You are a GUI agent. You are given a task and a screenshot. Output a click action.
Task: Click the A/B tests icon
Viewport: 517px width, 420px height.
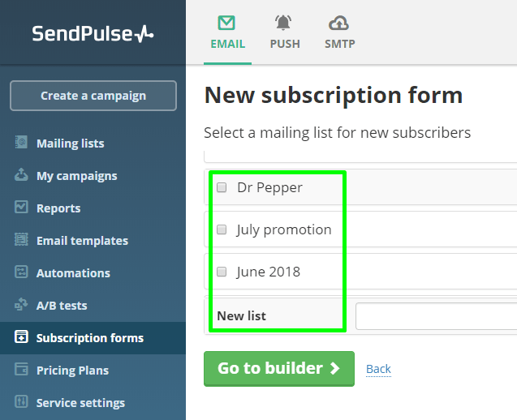(21, 304)
